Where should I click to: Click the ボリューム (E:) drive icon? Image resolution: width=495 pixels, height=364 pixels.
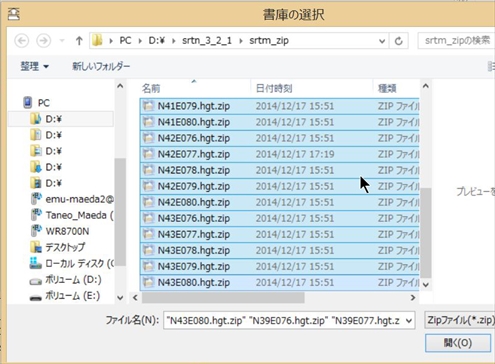pos(35,298)
